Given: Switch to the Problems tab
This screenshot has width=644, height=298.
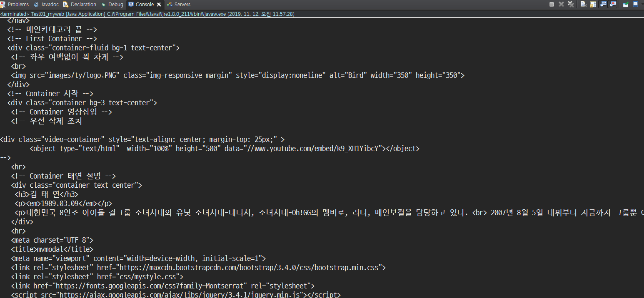Looking at the screenshot, I should (15, 4).
